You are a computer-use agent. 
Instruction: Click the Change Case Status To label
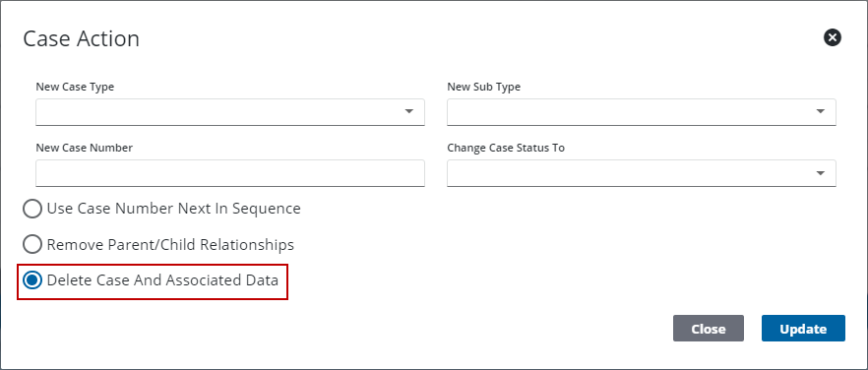[x=506, y=148]
